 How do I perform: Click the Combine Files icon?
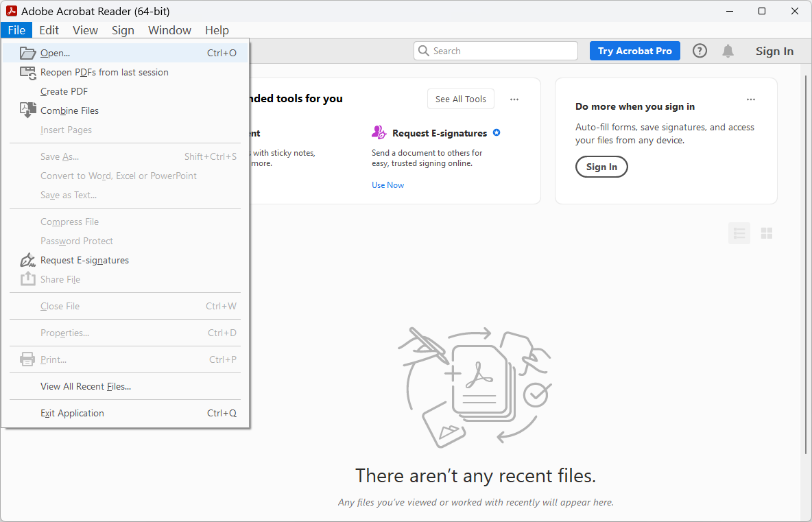[27, 110]
